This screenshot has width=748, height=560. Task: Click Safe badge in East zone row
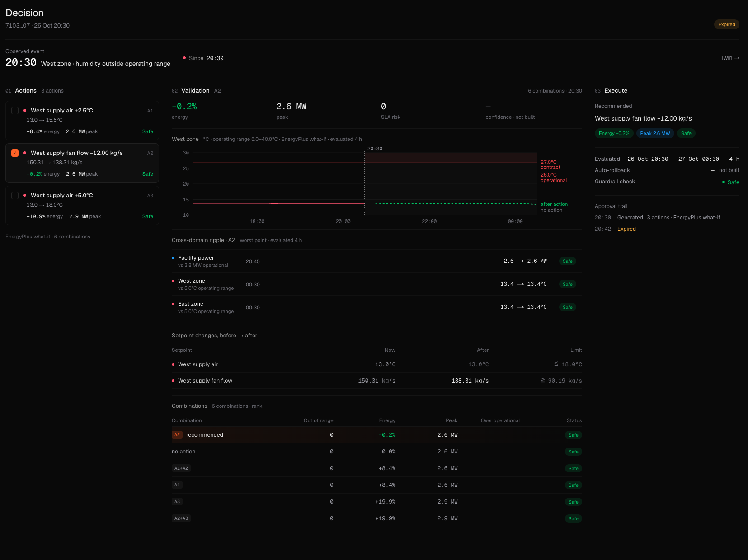click(x=567, y=307)
